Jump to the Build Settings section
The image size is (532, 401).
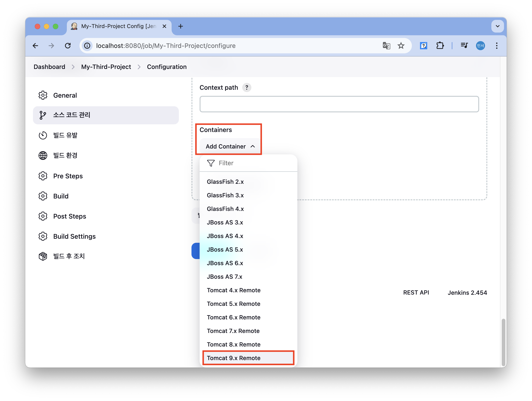(74, 236)
